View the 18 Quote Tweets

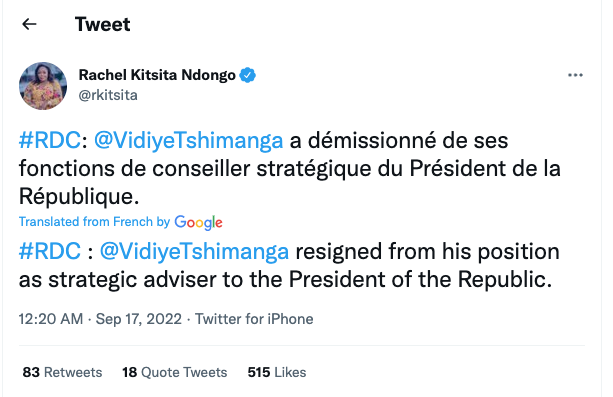click(174, 372)
